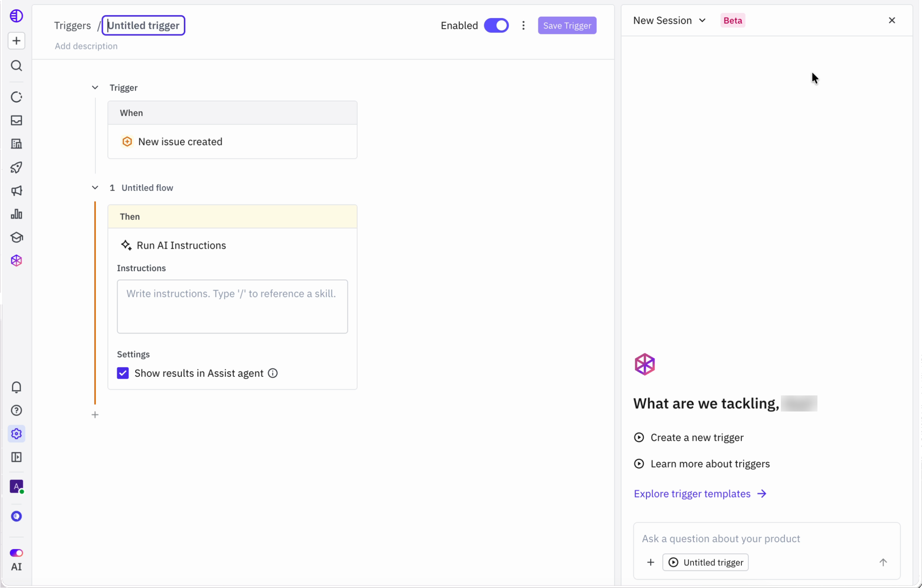Screen dimensions: 922x588
Task: Open the megaphone announcements icon
Action: tap(16, 191)
